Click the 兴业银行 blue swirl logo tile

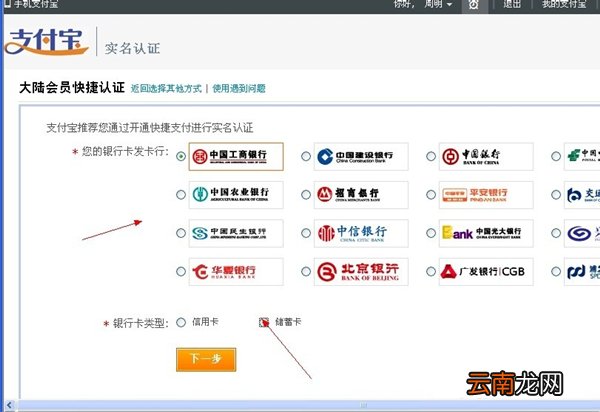582,233
